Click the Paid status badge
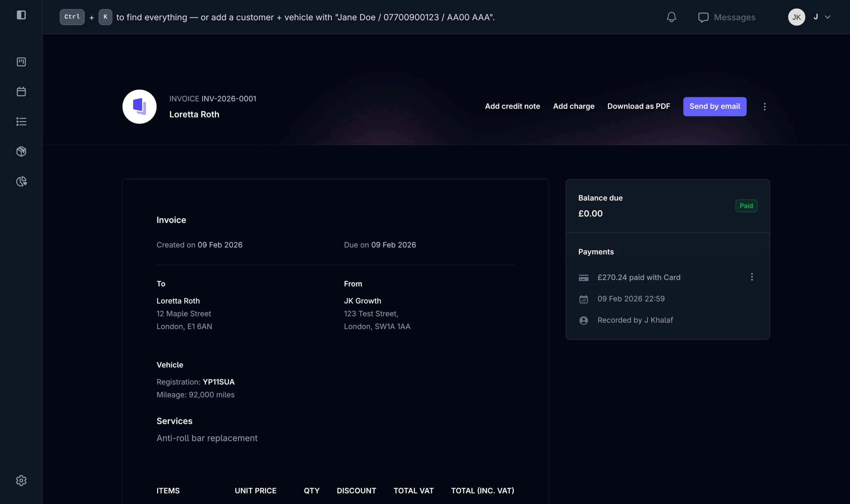Viewport: 850px width, 504px height. [746, 206]
